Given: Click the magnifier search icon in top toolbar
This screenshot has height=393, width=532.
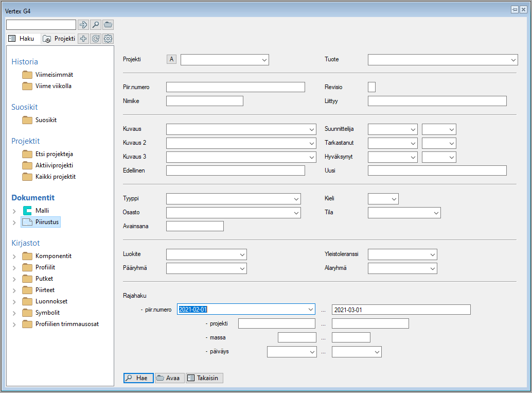Looking at the screenshot, I should [96, 25].
